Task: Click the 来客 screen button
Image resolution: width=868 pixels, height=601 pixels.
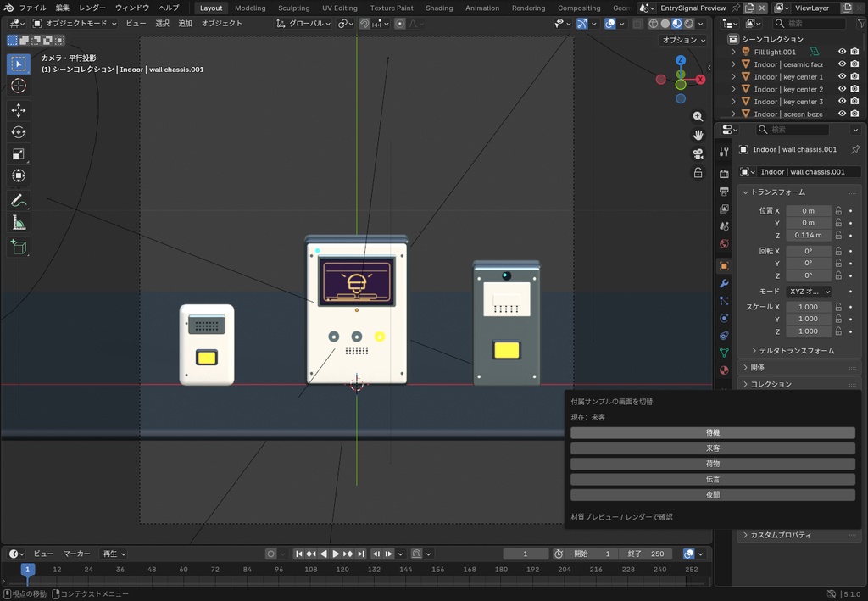Action: [712, 448]
